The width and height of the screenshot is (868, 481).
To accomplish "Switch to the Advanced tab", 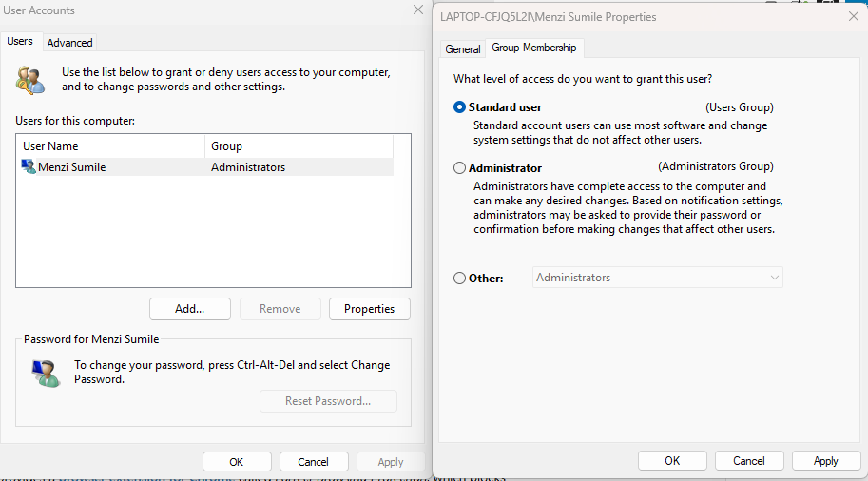I will tap(70, 43).
